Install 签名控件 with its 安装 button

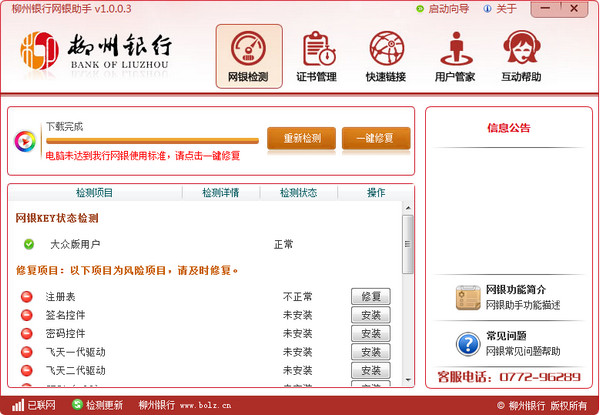tap(371, 315)
